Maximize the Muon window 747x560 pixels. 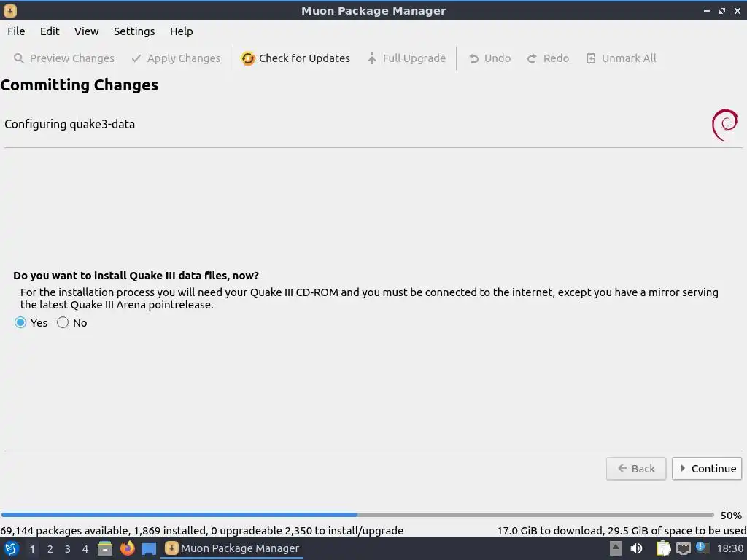(x=722, y=10)
